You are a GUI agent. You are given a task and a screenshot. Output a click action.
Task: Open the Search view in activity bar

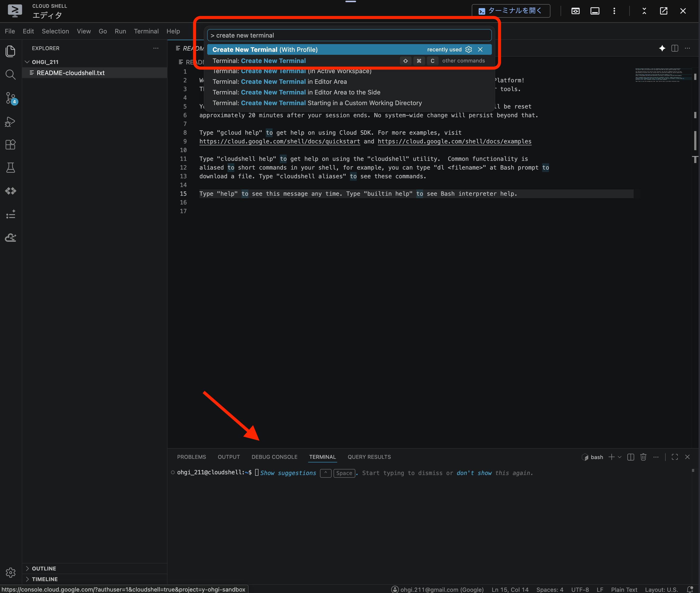10,74
